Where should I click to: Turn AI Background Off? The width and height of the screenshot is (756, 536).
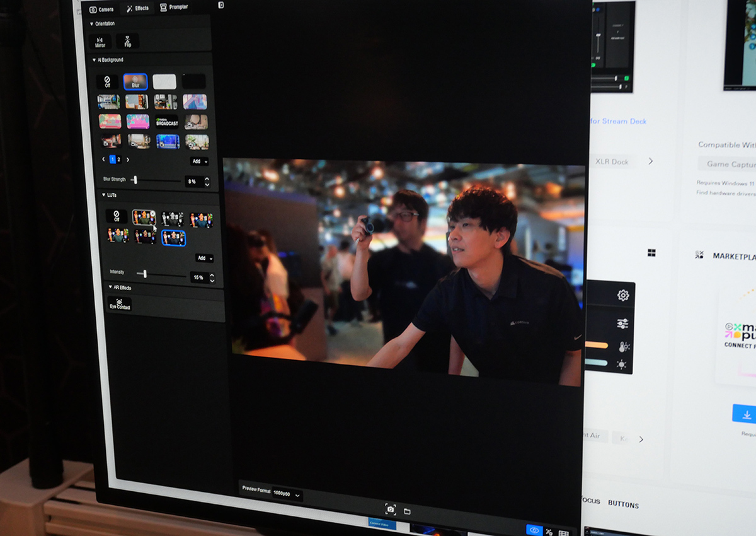pos(107,82)
